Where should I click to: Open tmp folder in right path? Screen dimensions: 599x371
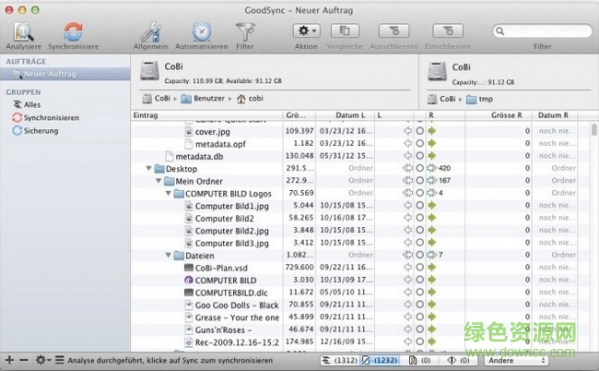click(479, 99)
